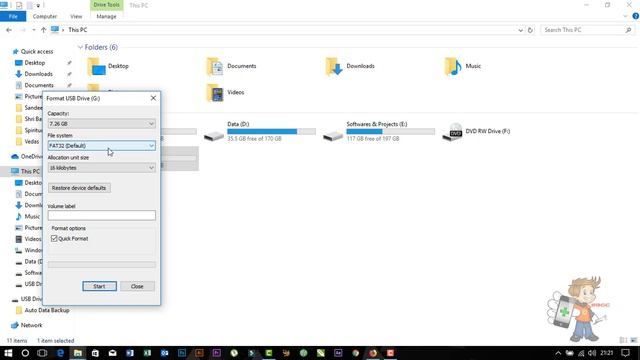Open the Desktop folder in Folders section
640x360 pixels.
coord(108,66)
